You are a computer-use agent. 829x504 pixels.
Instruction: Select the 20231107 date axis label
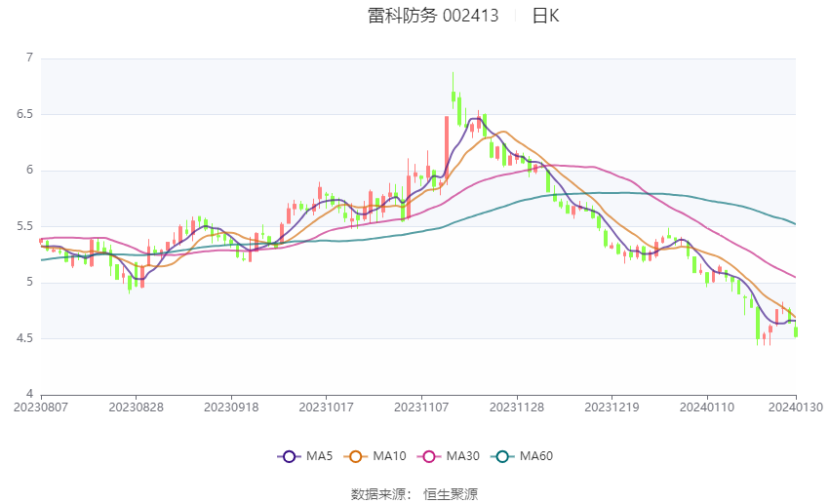pos(421,407)
